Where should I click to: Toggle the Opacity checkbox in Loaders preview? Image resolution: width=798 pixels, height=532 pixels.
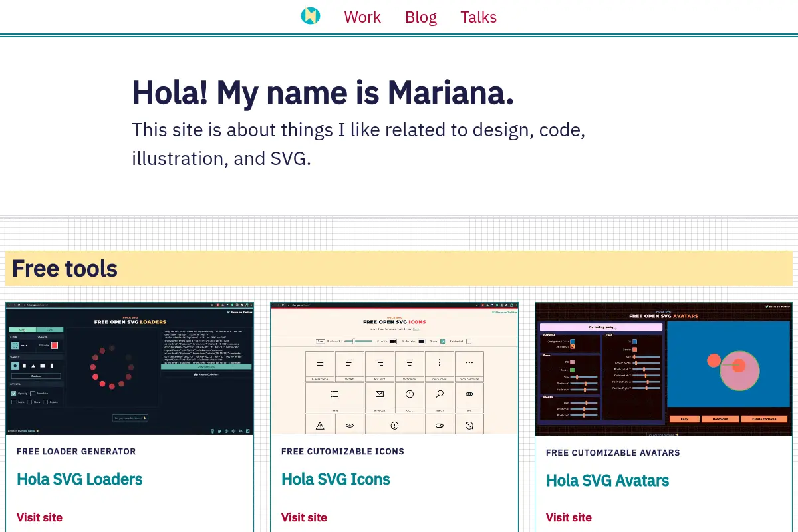click(14, 394)
